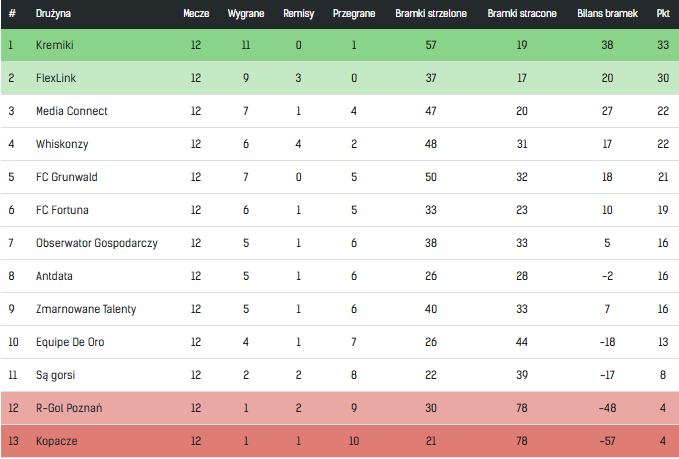Click the Remisy column header
The height and width of the screenshot is (459, 679).
coord(298,13)
